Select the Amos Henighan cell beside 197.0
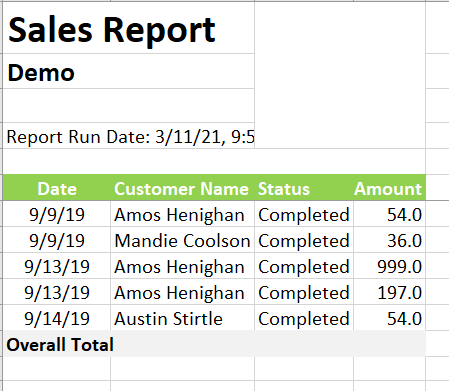The image size is (449, 391). [182, 292]
